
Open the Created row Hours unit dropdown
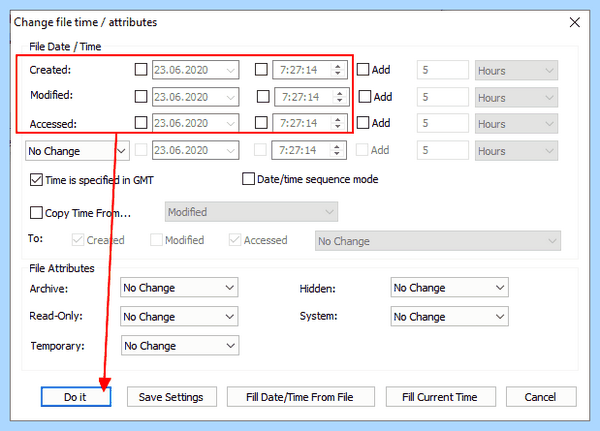516,70
